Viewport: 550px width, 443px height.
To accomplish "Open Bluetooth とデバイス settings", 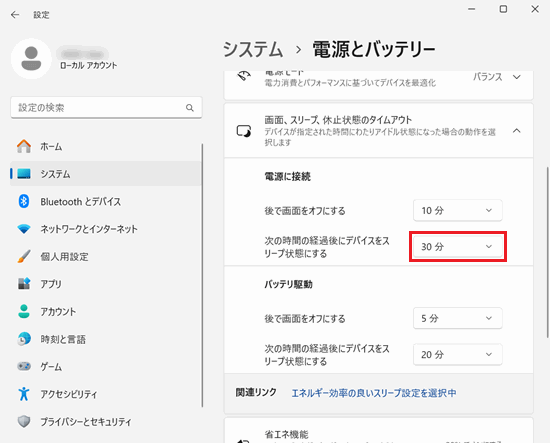I will click(106, 201).
